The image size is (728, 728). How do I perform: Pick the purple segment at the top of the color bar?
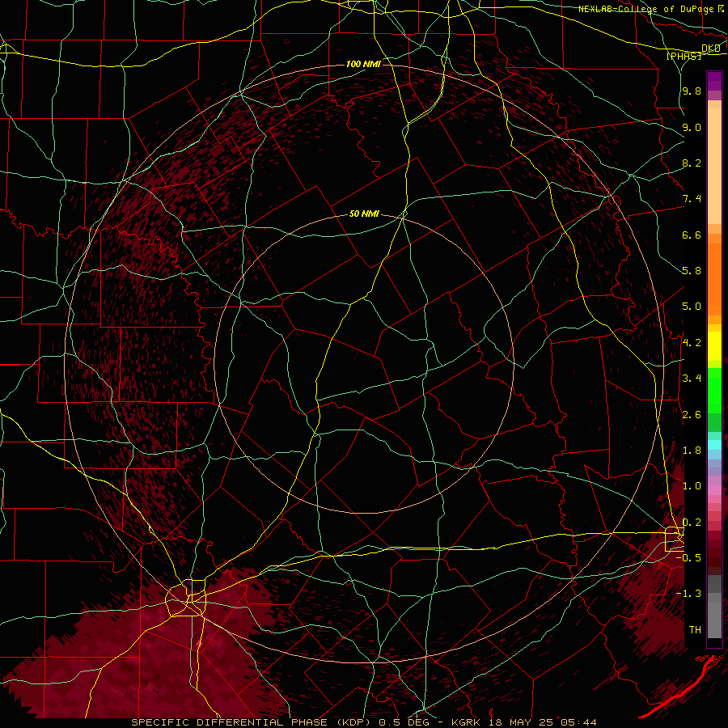pyautogui.click(x=714, y=81)
